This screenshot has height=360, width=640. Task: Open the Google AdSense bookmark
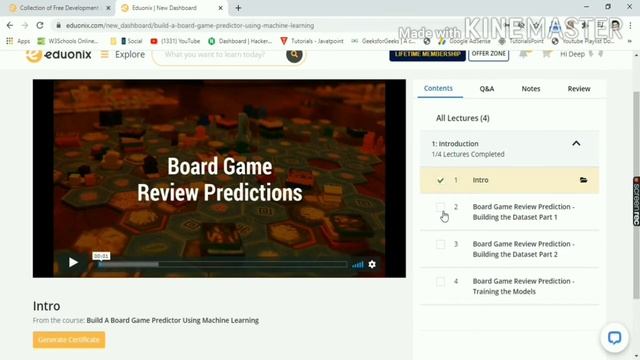(x=464, y=41)
